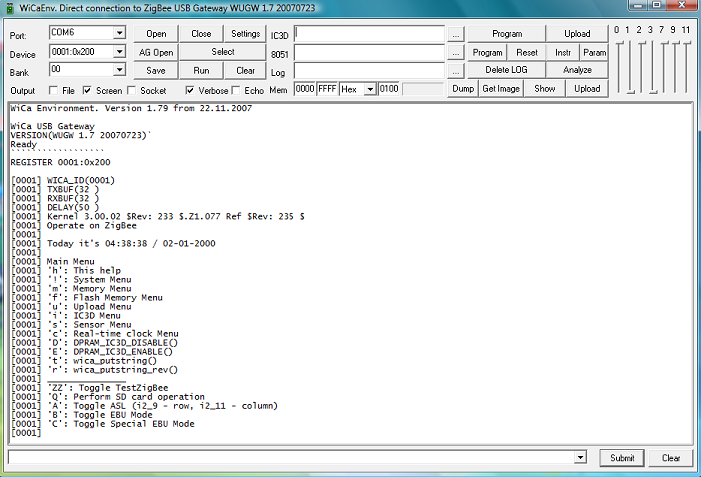Click the bottom-right Clear button

point(671,458)
